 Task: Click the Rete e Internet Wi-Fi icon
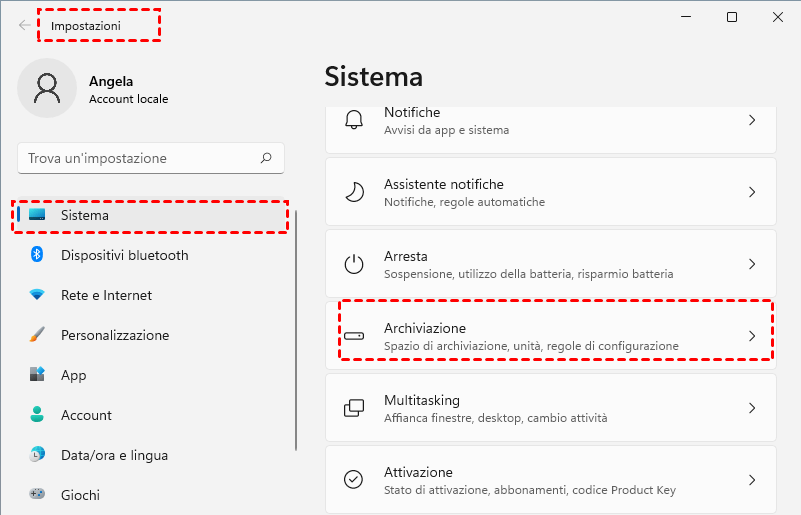(x=37, y=295)
